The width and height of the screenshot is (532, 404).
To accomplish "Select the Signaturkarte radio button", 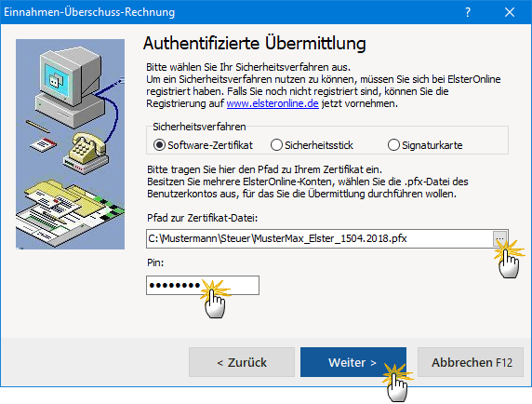I will [425, 145].
